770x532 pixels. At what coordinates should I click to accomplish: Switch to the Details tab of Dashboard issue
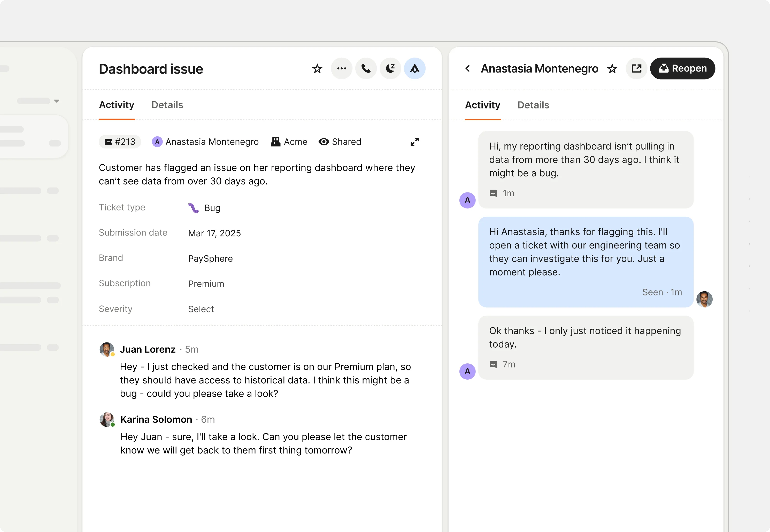pos(167,105)
